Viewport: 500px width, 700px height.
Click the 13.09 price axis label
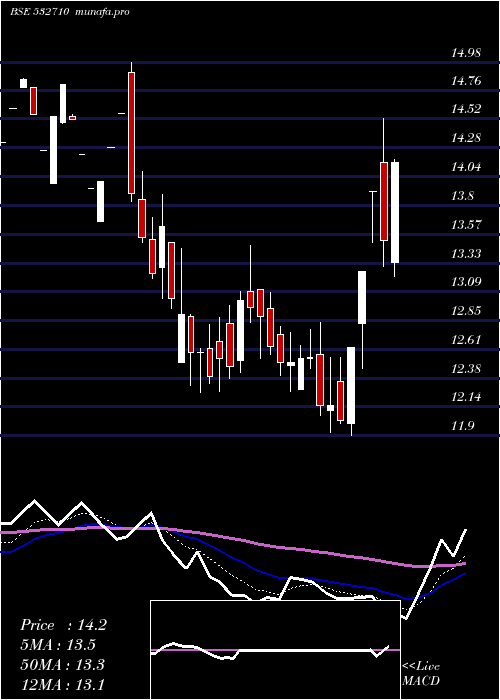(466, 282)
